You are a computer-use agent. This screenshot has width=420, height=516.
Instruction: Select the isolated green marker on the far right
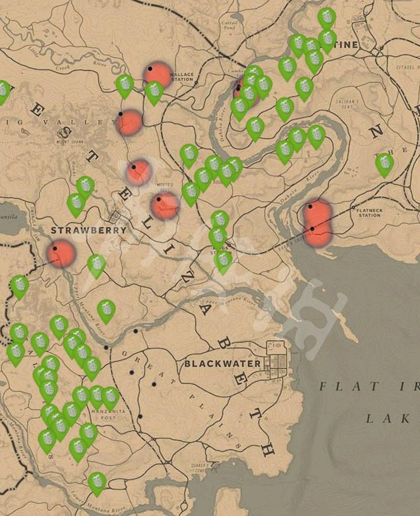(384, 163)
